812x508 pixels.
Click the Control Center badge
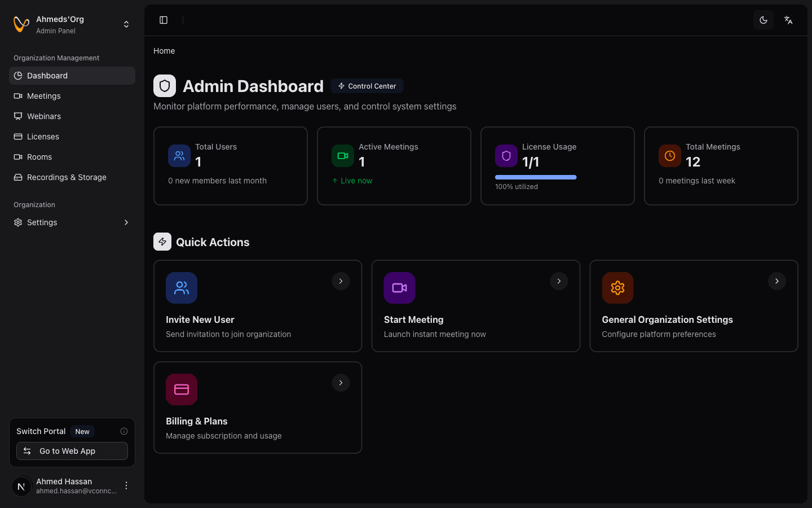tap(367, 86)
